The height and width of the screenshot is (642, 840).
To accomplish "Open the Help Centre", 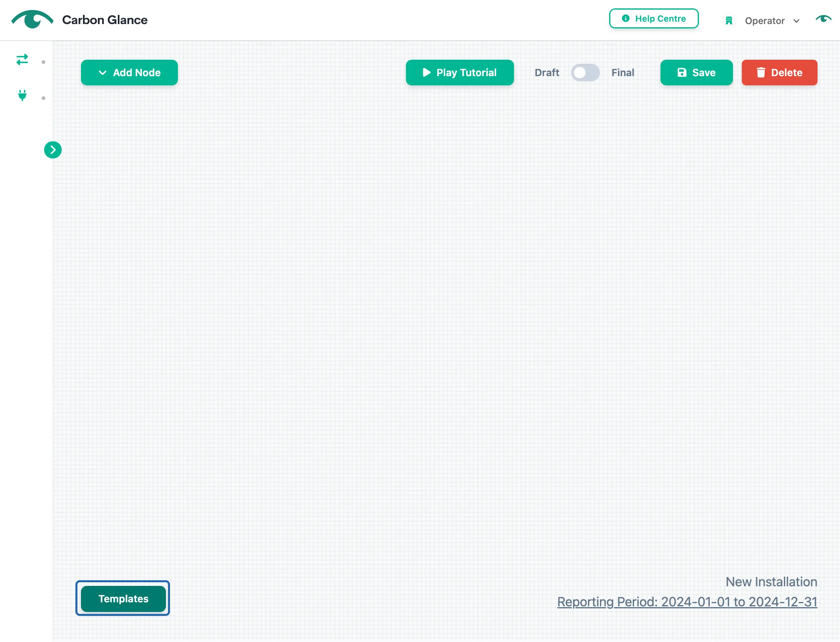I will [654, 18].
